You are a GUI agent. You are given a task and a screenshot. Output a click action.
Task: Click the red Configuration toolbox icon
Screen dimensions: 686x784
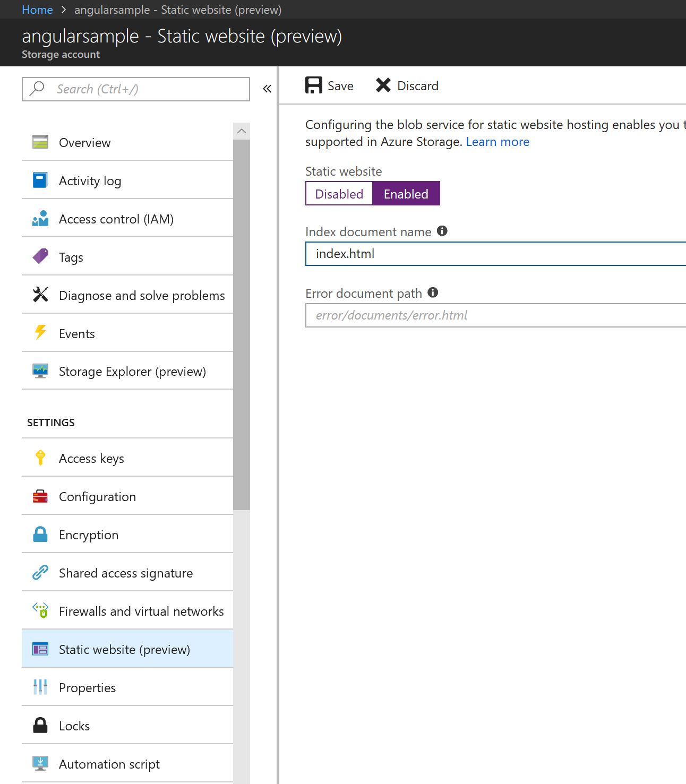point(40,496)
